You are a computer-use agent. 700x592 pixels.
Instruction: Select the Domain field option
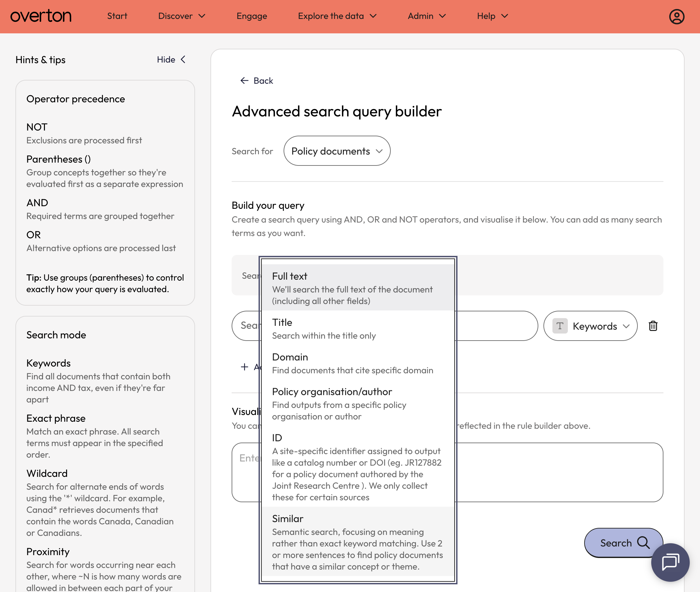[x=358, y=363]
